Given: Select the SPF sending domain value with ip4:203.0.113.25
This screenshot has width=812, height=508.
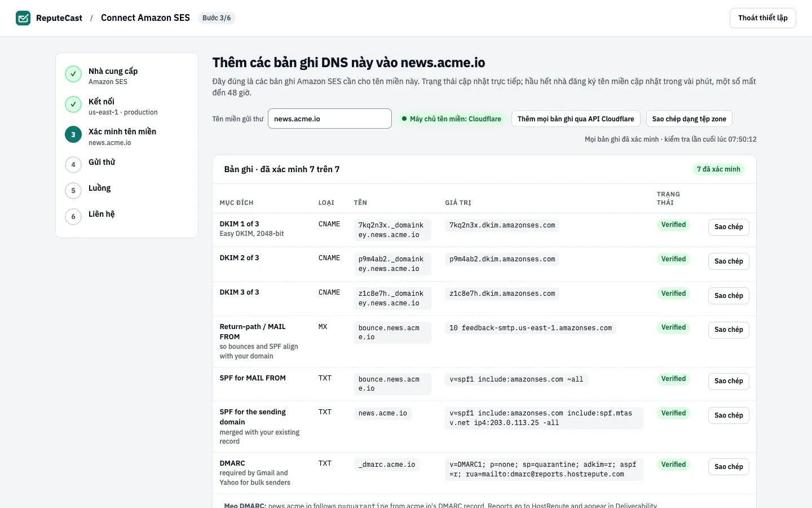Looking at the screenshot, I should click(544, 418).
